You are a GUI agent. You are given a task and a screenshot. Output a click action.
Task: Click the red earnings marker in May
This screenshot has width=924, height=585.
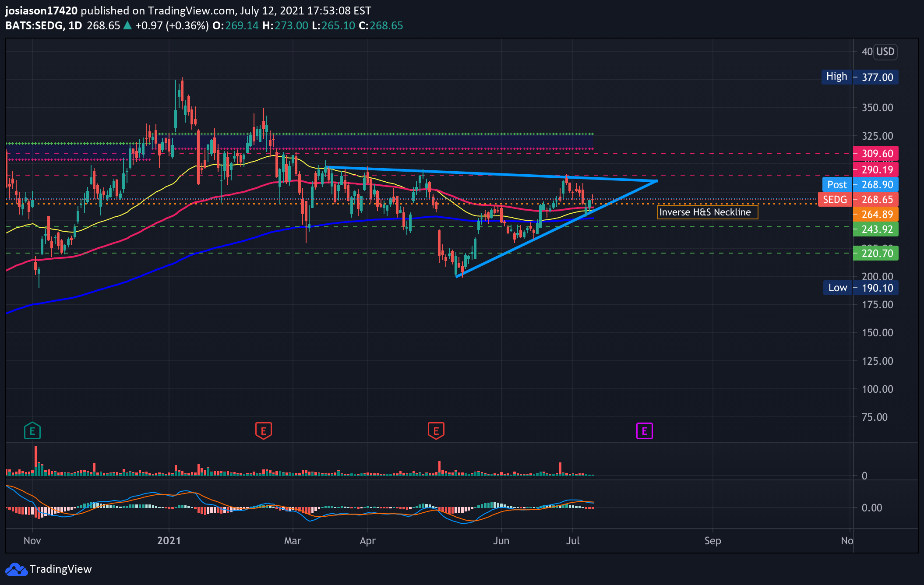tap(436, 431)
